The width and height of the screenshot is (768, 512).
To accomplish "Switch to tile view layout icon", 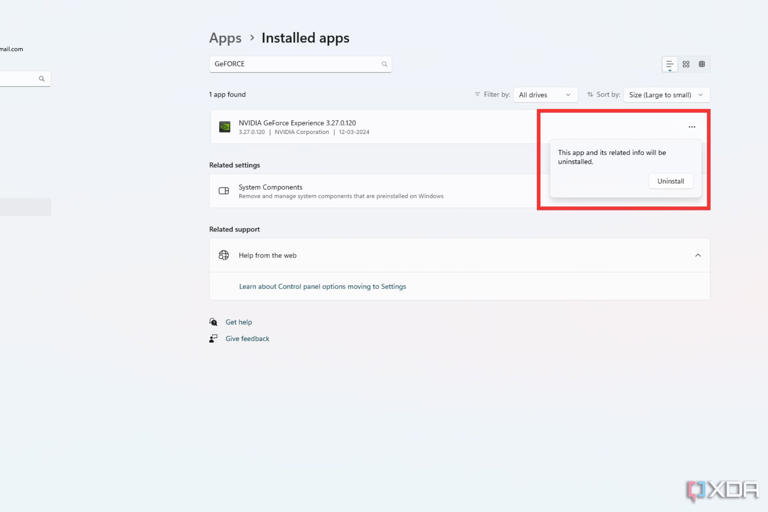I will 702,64.
